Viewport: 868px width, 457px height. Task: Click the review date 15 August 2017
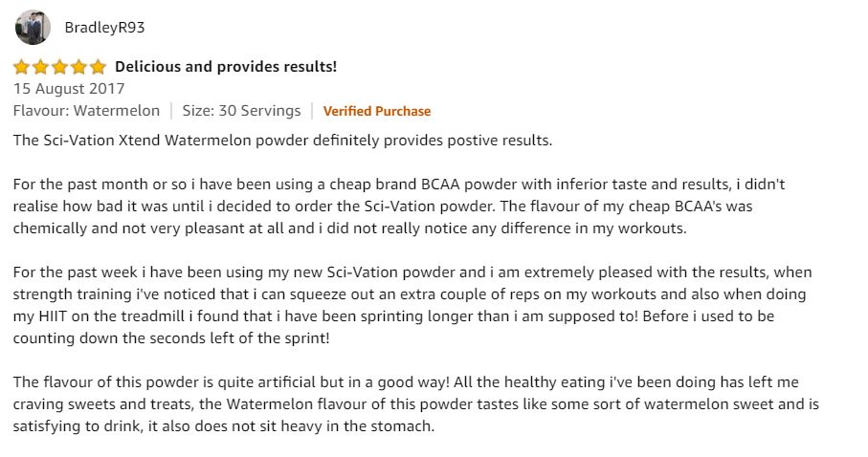point(69,89)
